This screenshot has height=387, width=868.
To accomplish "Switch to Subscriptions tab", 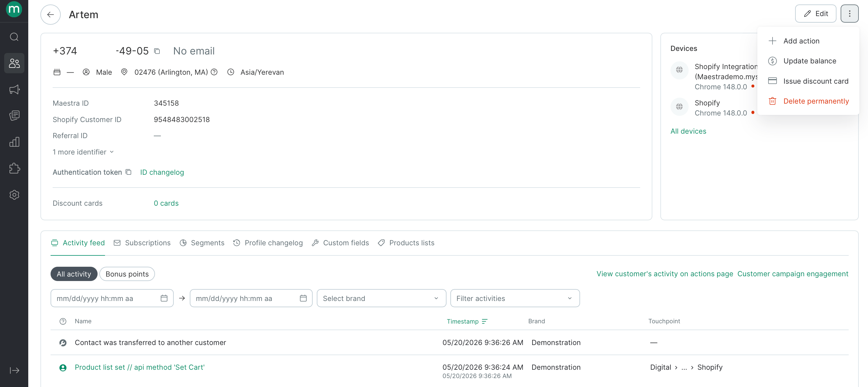I will click(142, 243).
